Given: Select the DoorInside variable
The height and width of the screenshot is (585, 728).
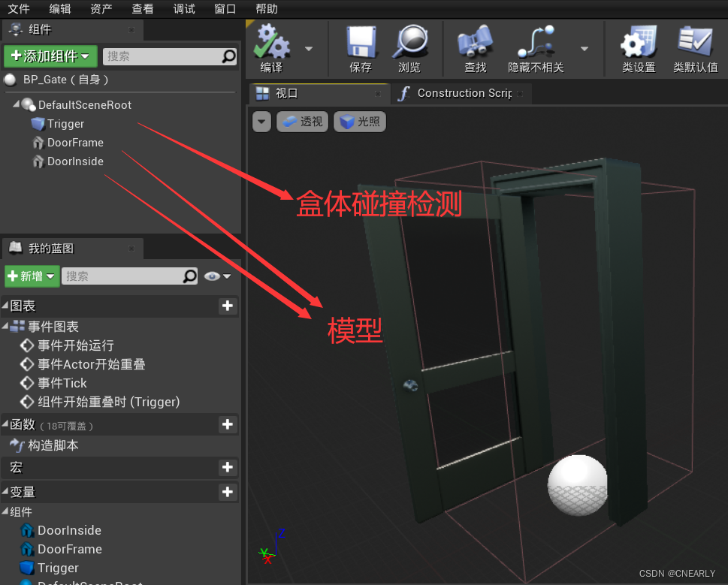Looking at the screenshot, I should pos(69,531).
